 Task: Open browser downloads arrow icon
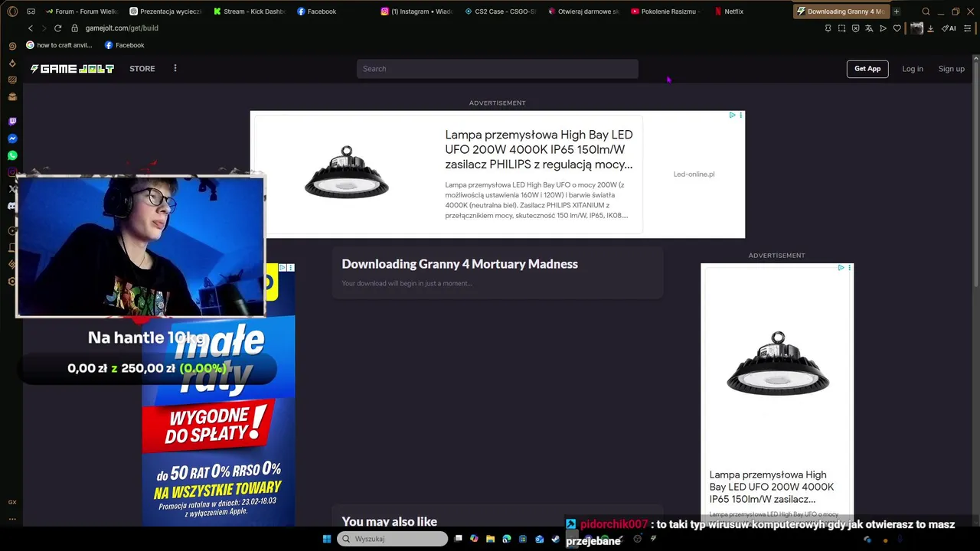coord(930,28)
